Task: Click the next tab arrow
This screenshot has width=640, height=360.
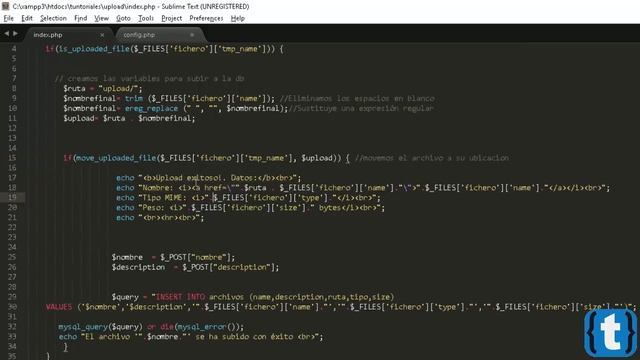Action: pos(16,33)
